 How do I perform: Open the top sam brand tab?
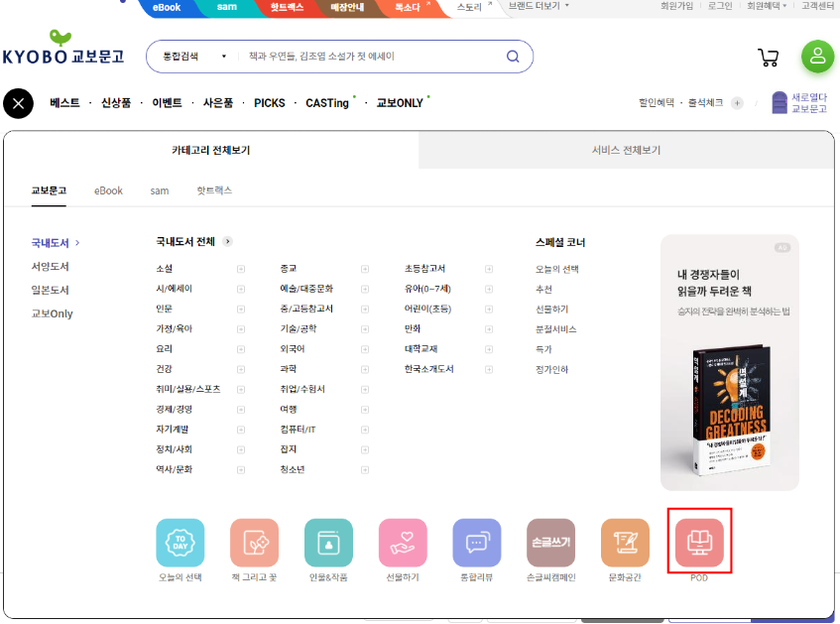point(227,8)
